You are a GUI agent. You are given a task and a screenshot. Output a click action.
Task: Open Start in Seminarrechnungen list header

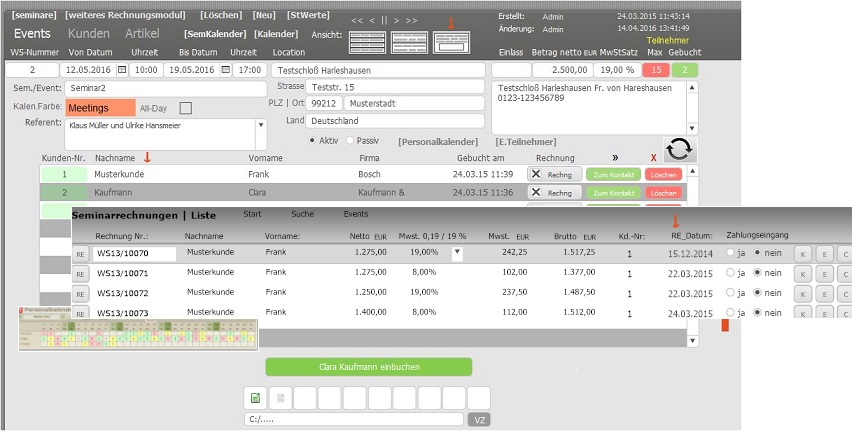click(x=252, y=214)
